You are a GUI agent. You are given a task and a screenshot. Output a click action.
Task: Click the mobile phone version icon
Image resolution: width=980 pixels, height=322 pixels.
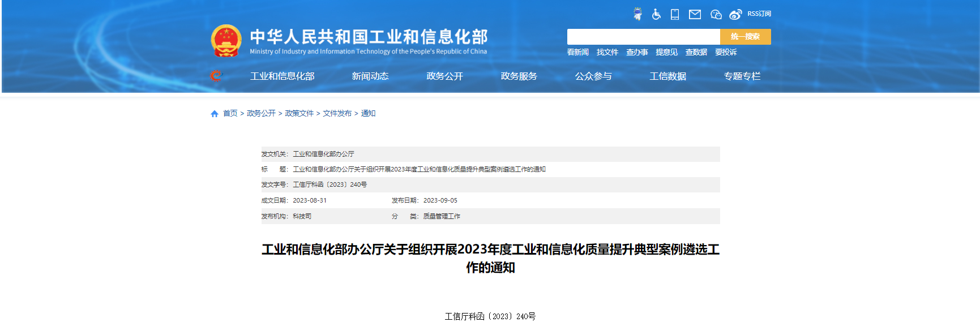click(675, 14)
